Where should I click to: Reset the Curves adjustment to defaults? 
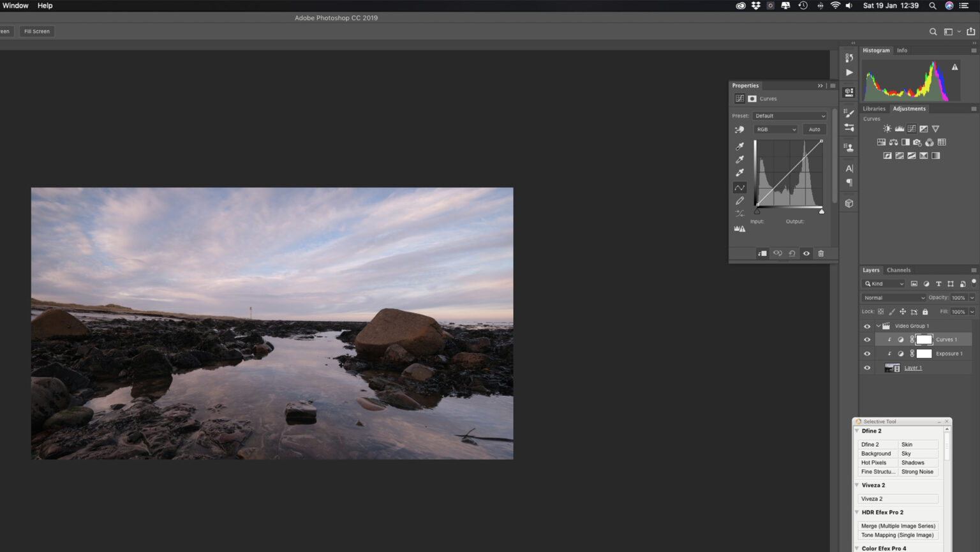coord(792,253)
